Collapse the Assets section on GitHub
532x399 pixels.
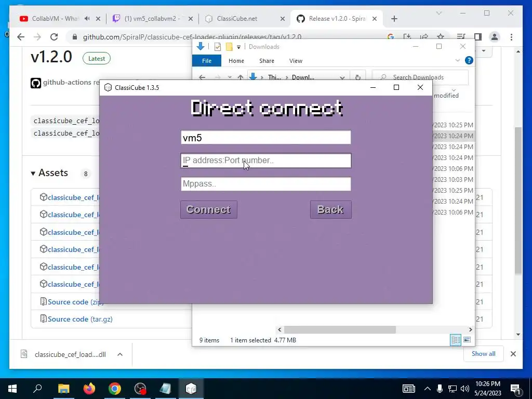[x=49, y=173]
